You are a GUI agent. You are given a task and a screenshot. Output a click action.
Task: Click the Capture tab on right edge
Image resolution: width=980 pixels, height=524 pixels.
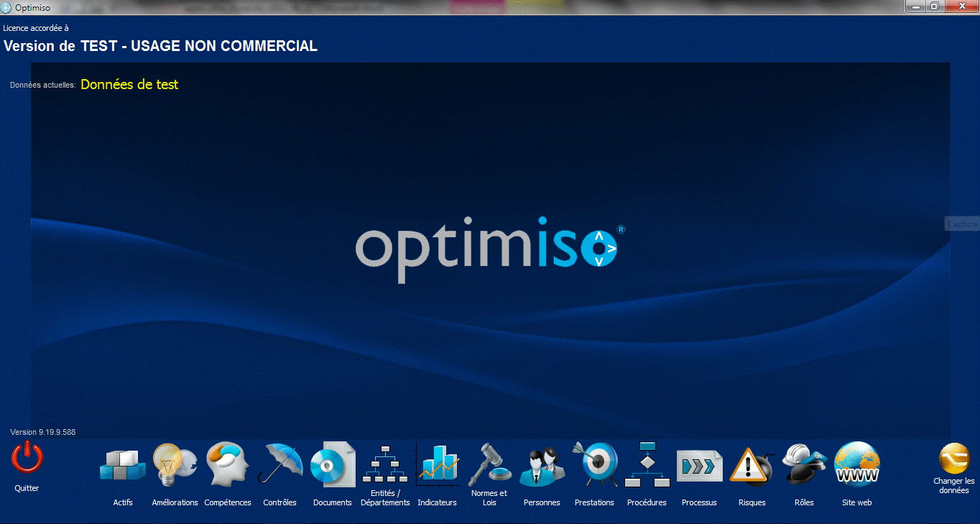962,224
